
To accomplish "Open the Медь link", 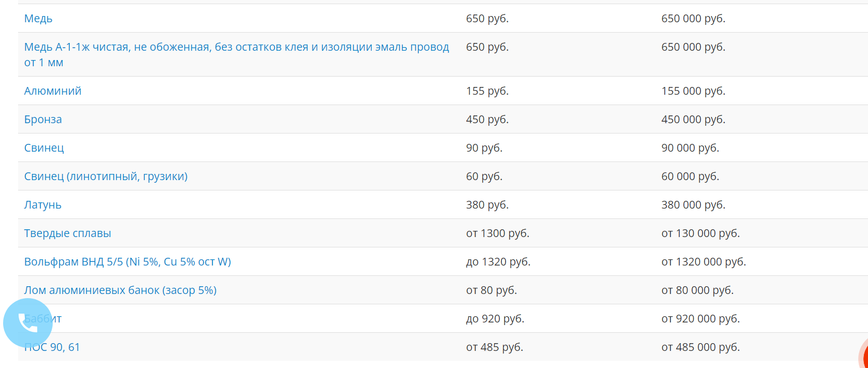I will click(38, 19).
